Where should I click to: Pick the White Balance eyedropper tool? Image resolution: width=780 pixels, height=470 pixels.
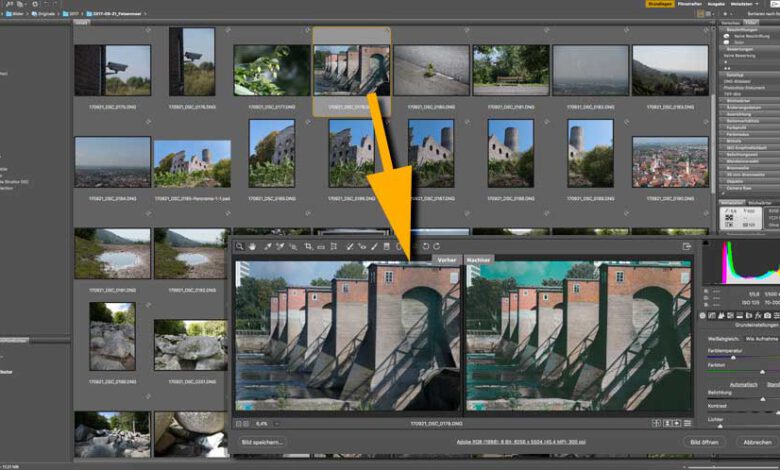267,246
